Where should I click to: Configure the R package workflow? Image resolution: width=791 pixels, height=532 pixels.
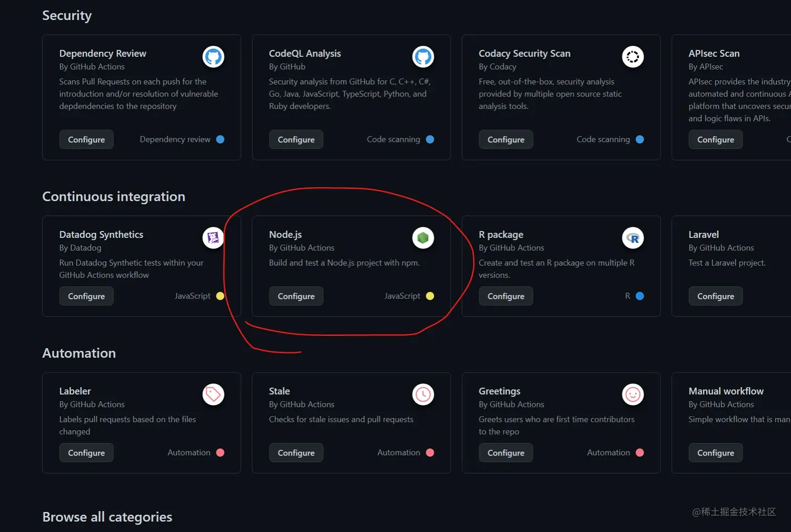click(x=506, y=296)
